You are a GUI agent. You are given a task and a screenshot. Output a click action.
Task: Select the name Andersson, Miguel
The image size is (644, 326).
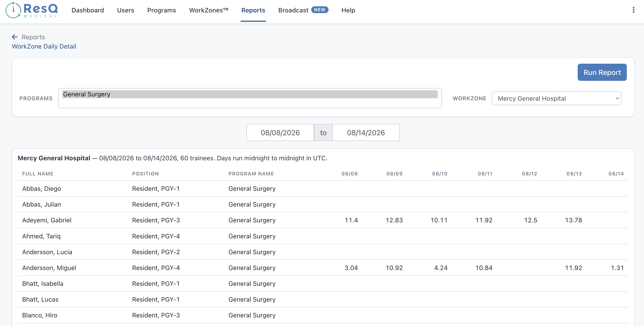point(49,268)
